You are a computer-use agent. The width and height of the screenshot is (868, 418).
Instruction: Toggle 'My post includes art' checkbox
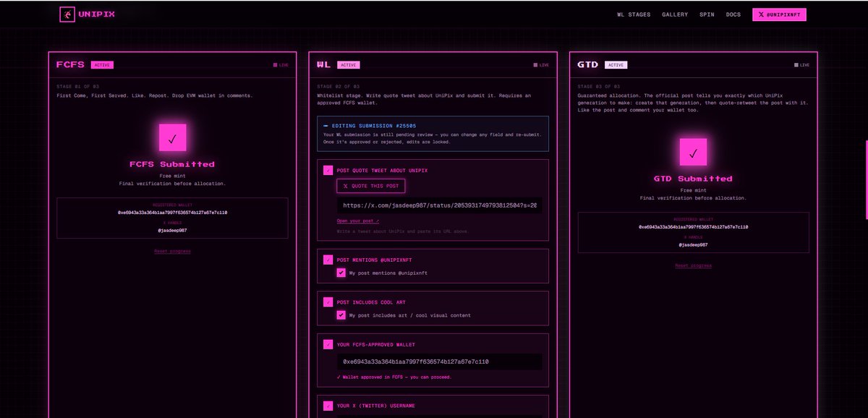click(341, 315)
